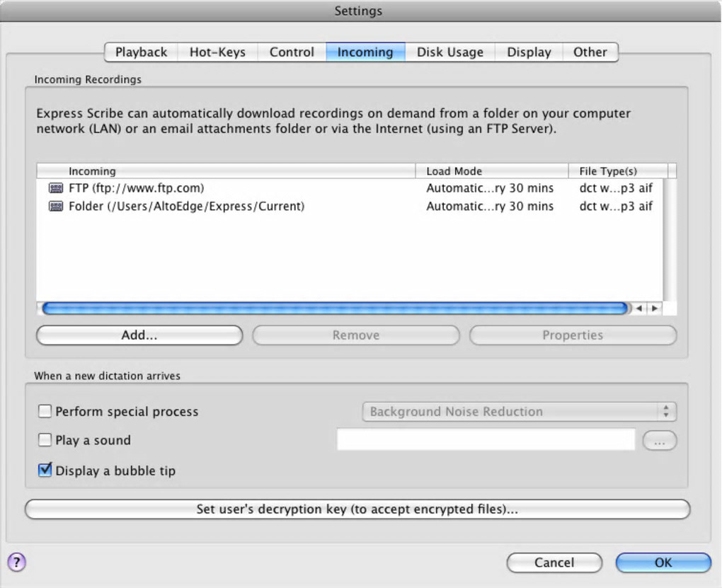The image size is (722, 588).
Task: Browse for sound file with ... button
Action: click(x=660, y=441)
